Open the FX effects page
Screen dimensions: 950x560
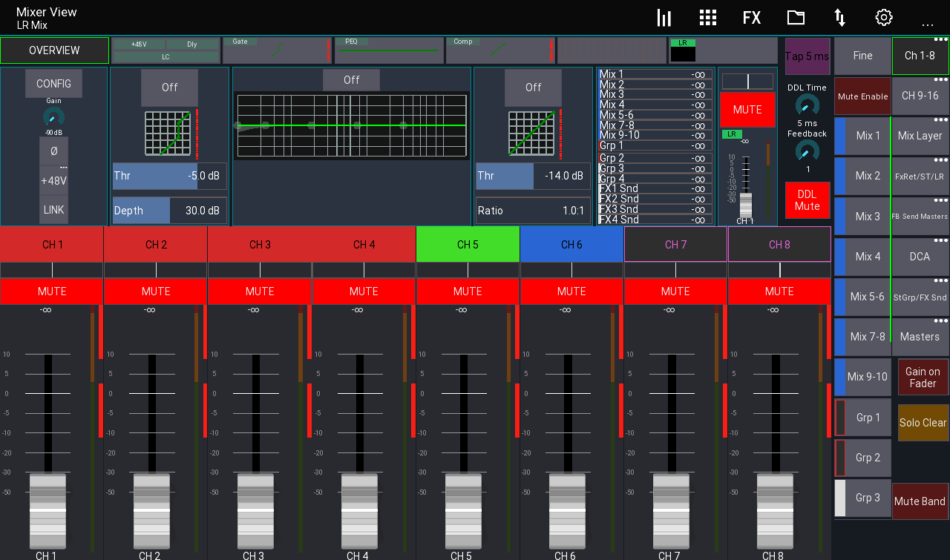tap(752, 16)
